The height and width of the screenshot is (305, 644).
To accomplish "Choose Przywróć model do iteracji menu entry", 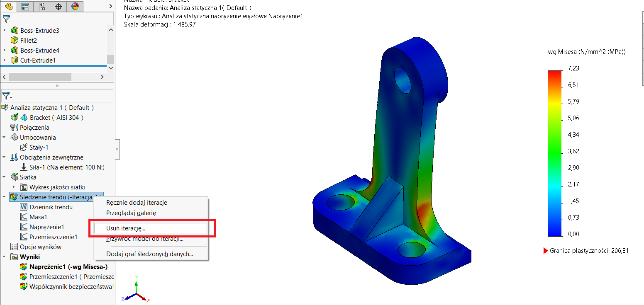I will 145,239.
